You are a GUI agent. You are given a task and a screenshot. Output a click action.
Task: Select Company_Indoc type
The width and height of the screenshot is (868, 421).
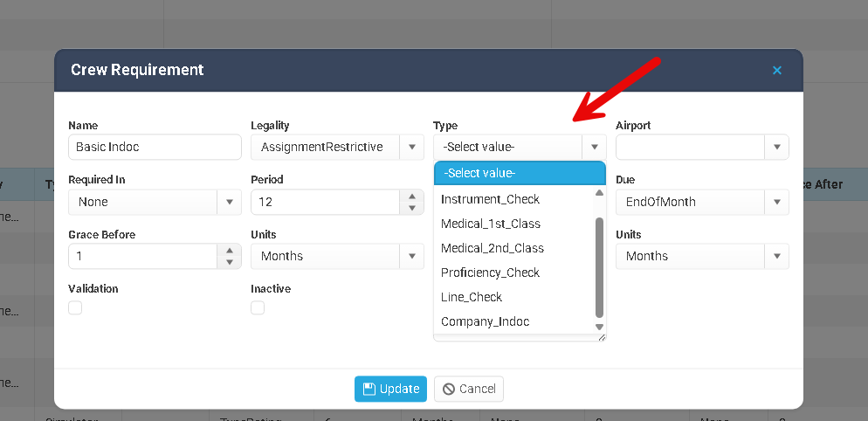pos(485,321)
